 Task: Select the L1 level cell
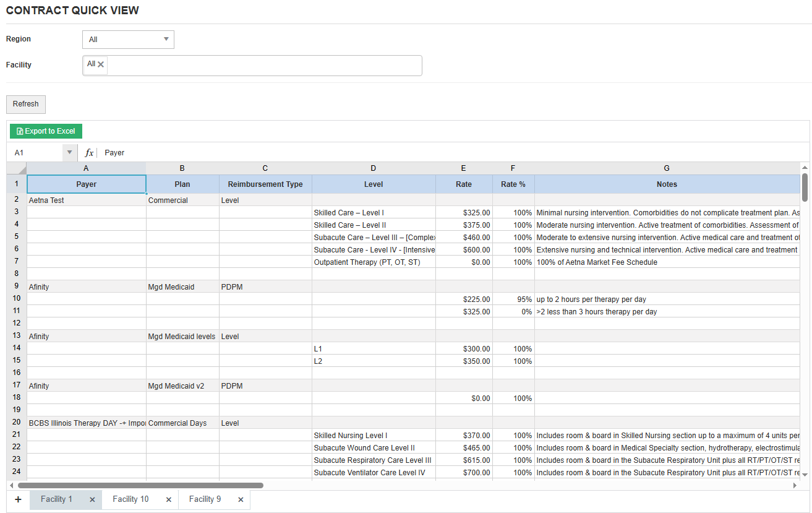(374, 348)
